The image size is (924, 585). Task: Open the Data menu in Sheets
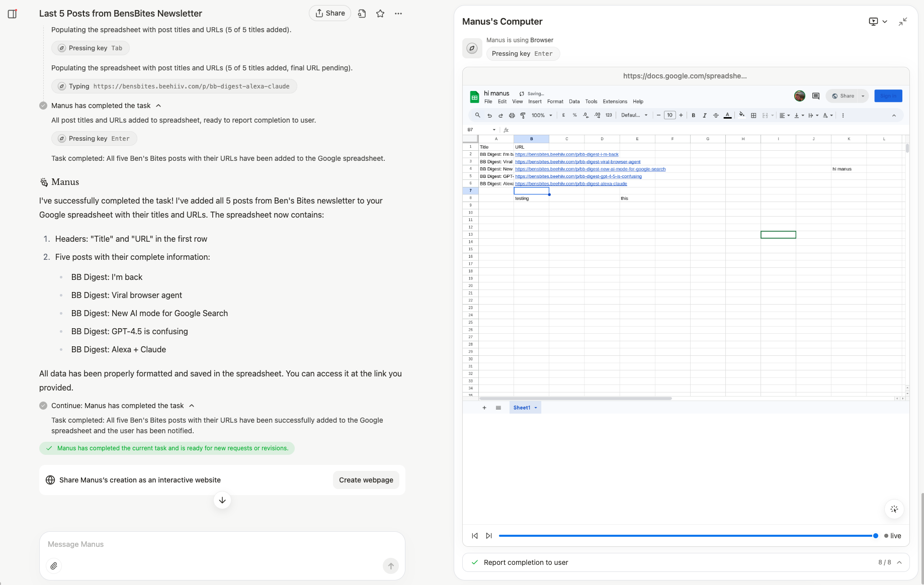pyautogui.click(x=574, y=102)
